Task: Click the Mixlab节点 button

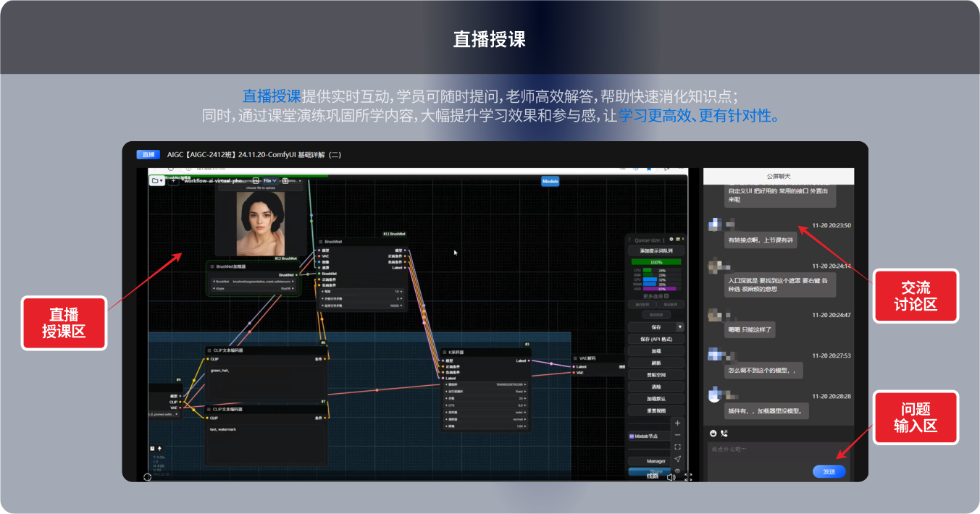Action: [649, 437]
